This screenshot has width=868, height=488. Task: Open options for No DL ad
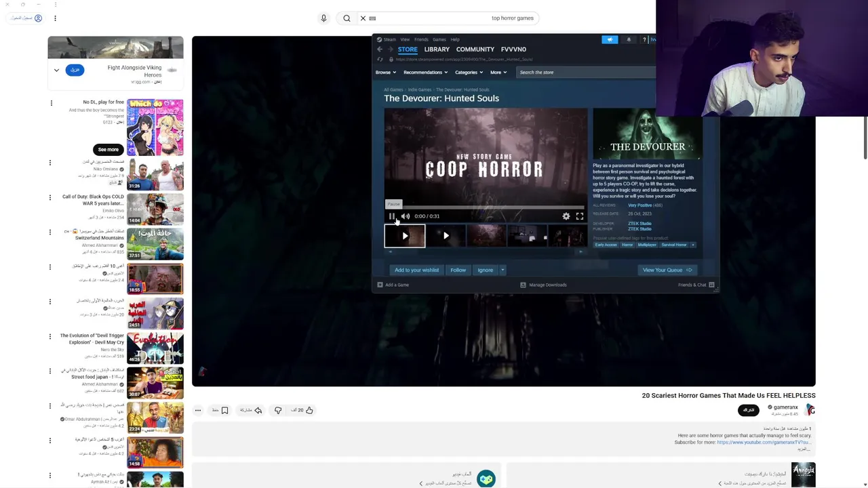(x=51, y=103)
